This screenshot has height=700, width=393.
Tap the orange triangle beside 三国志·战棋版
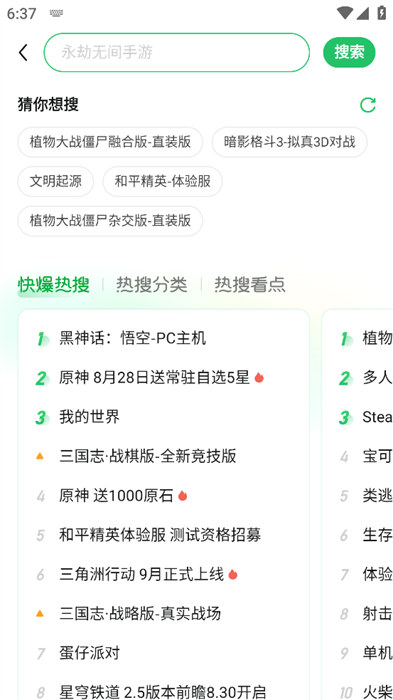[40, 456]
